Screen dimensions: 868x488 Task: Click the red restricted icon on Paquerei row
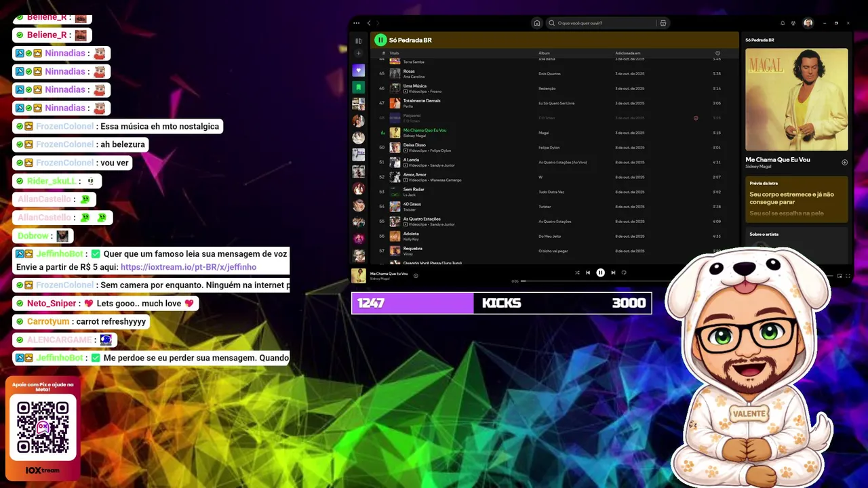696,118
